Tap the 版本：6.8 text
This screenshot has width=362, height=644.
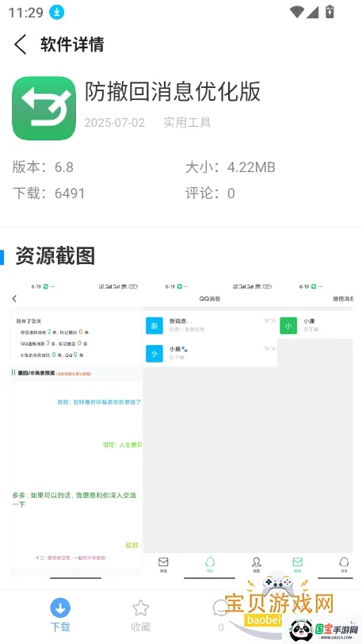43,167
